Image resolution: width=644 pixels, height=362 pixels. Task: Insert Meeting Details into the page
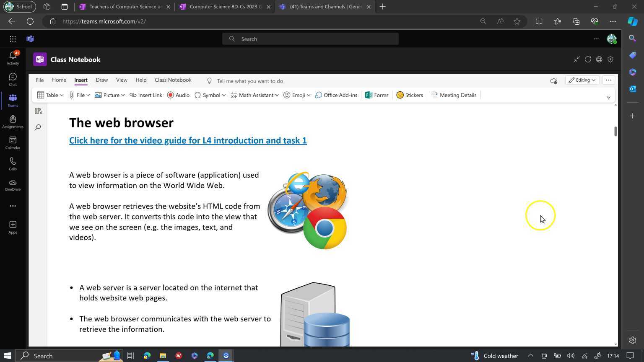point(454,95)
